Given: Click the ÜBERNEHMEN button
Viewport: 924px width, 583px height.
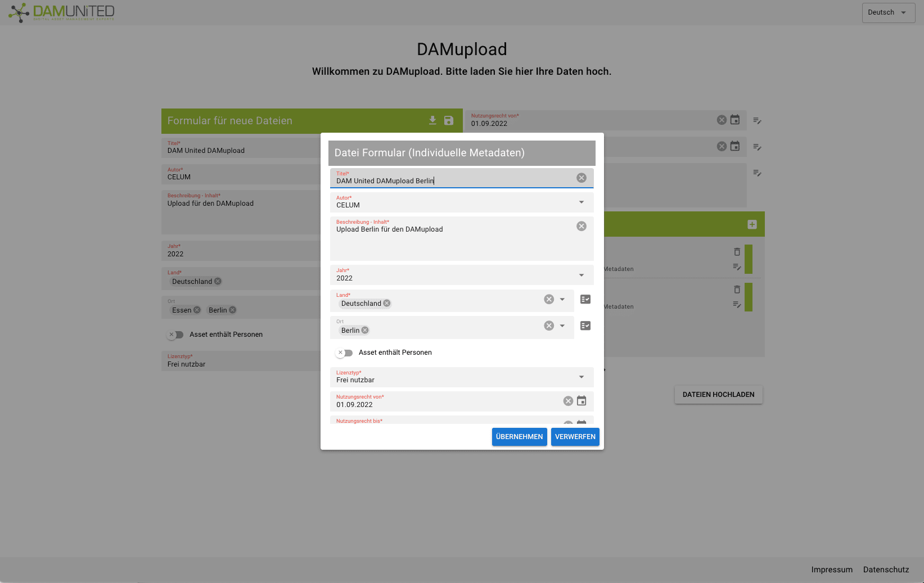Looking at the screenshot, I should 520,437.
